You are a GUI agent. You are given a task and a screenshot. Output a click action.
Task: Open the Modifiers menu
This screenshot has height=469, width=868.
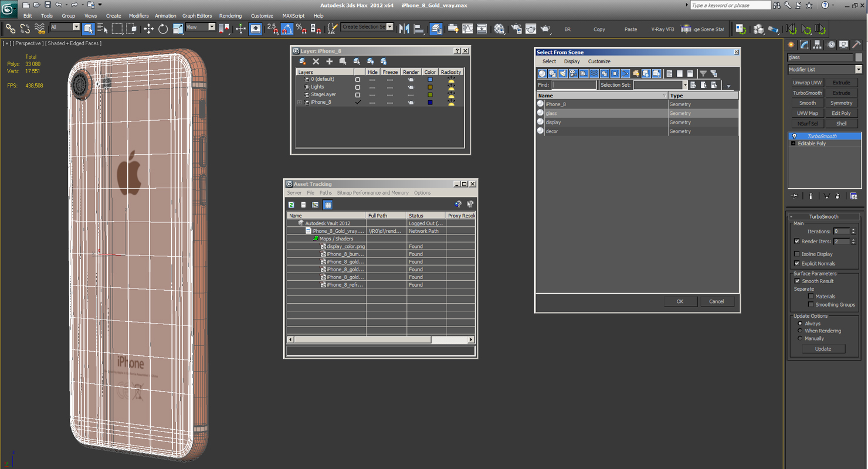(138, 16)
